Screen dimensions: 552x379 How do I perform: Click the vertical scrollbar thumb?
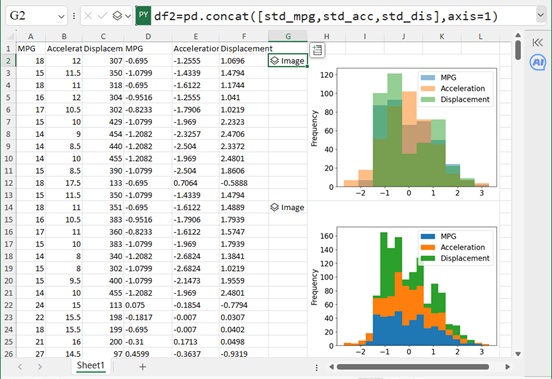tap(518, 50)
